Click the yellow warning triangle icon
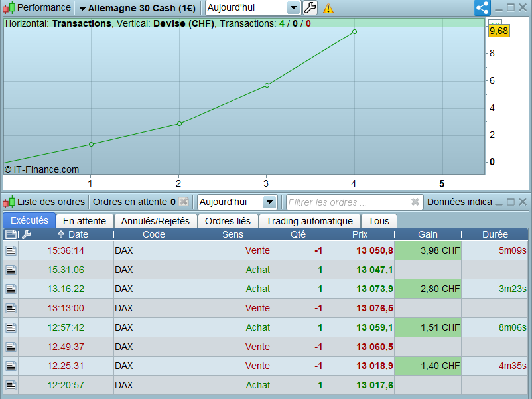This screenshot has width=532, height=399. pos(328,8)
